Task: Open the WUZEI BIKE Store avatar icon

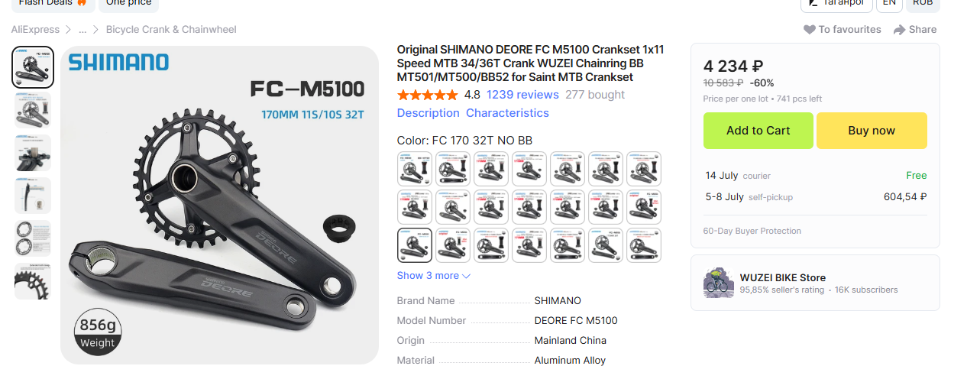Action: click(x=719, y=283)
